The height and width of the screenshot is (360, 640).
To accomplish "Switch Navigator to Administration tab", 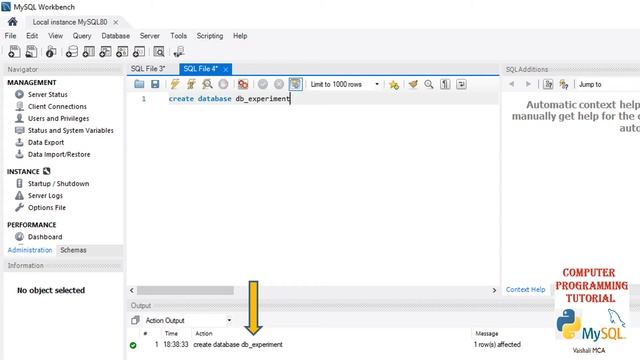I will (x=30, y=250).
